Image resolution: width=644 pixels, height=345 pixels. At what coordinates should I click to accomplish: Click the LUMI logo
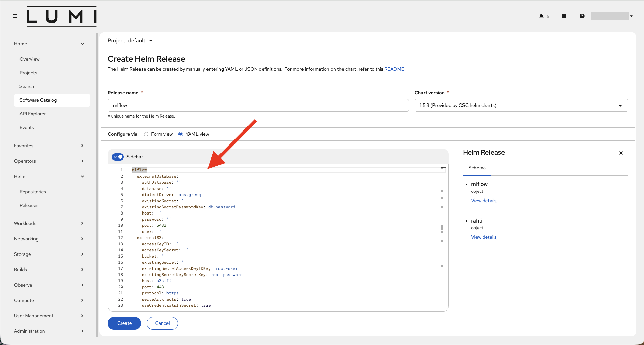tap(61, 16)
